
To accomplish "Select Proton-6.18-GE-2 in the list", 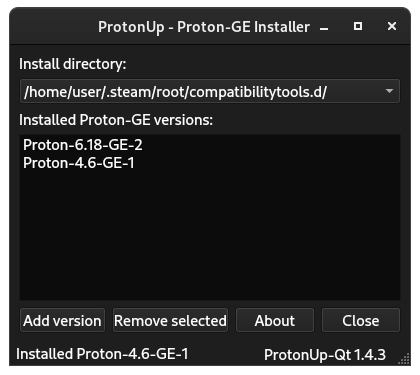I will click(83, 145).
